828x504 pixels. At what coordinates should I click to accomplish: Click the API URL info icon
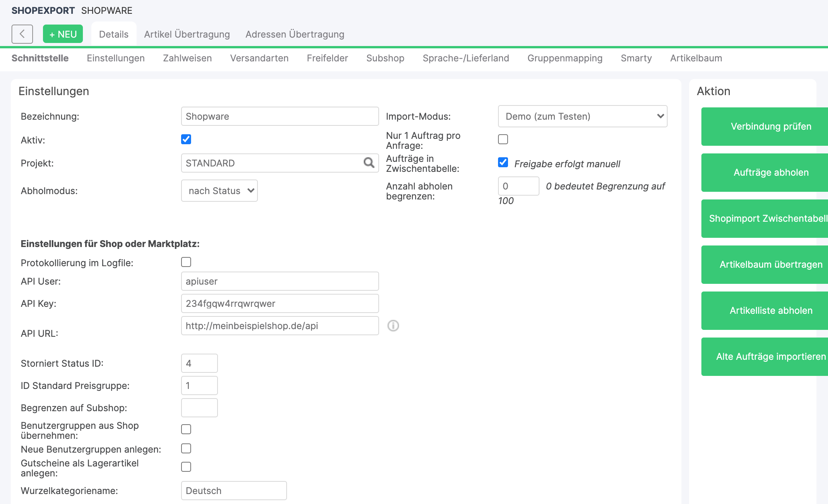tap(393, 326)
